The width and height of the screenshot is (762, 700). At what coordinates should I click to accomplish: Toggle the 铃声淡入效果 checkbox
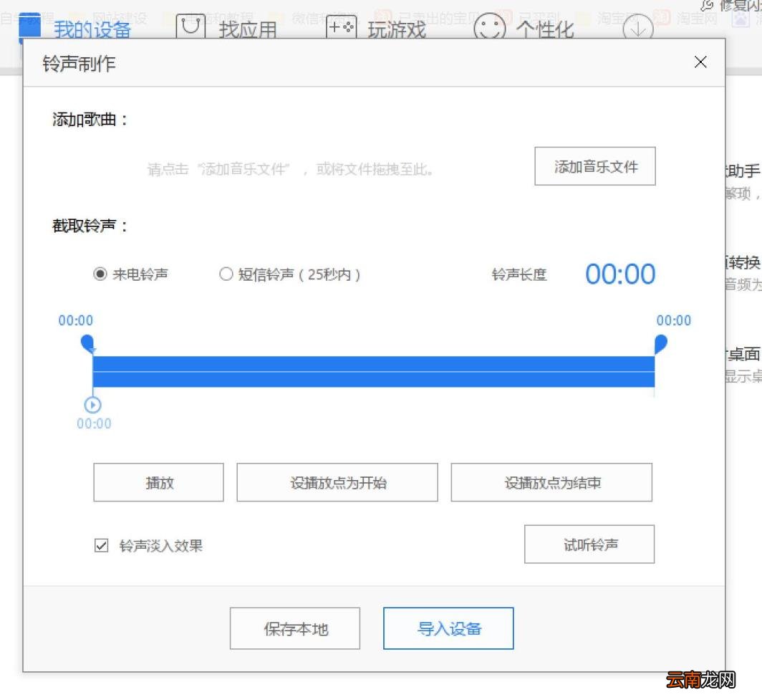click(102, 545)
